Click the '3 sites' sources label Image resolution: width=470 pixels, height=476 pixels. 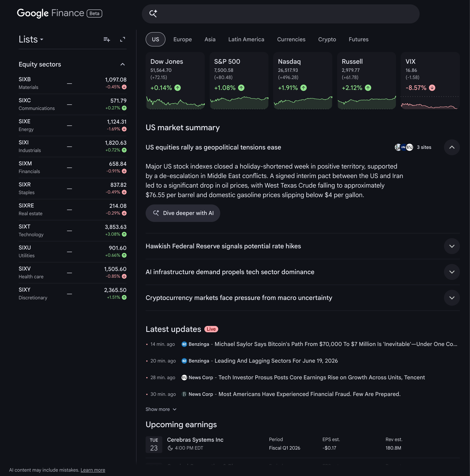(424, 147)
